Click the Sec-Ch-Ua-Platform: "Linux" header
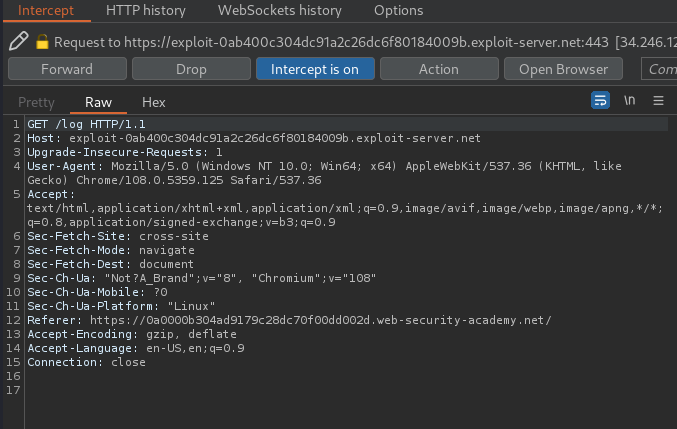Viewport: 677px width, 429px height. coord(121,306)
